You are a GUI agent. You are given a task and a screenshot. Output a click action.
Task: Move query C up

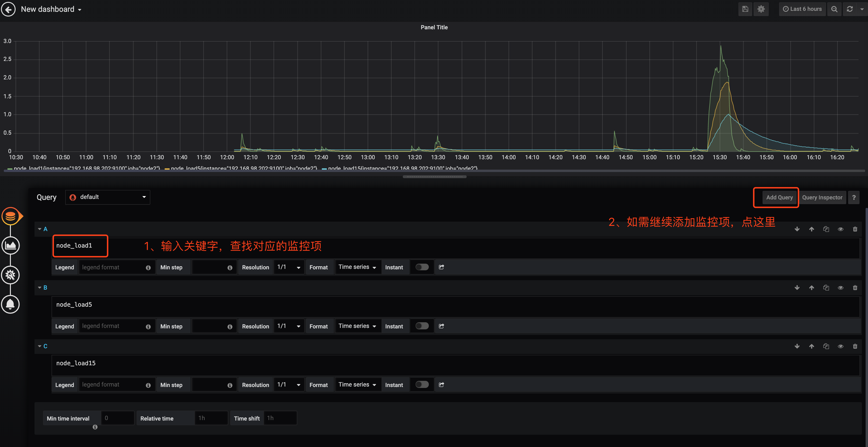point(812,346)
